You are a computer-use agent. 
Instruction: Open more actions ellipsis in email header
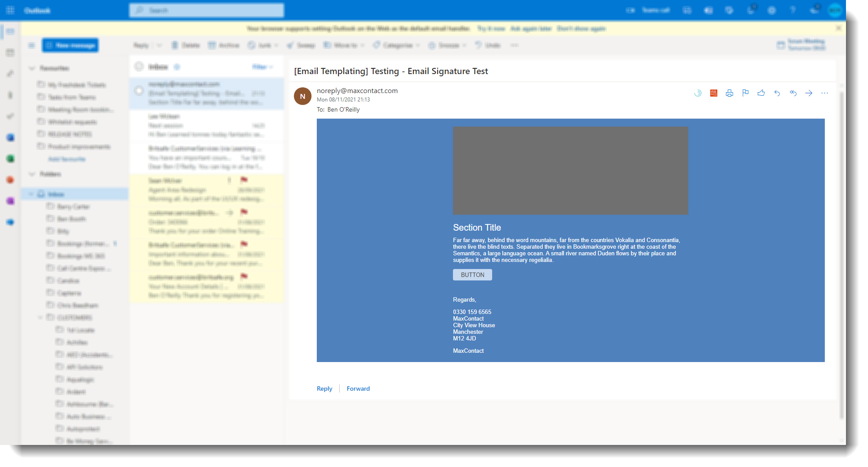[x=825, y=93]
